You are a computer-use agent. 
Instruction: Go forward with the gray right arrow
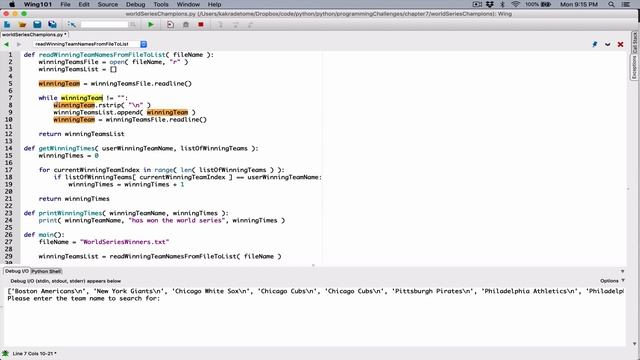click(x=19, y=44)
